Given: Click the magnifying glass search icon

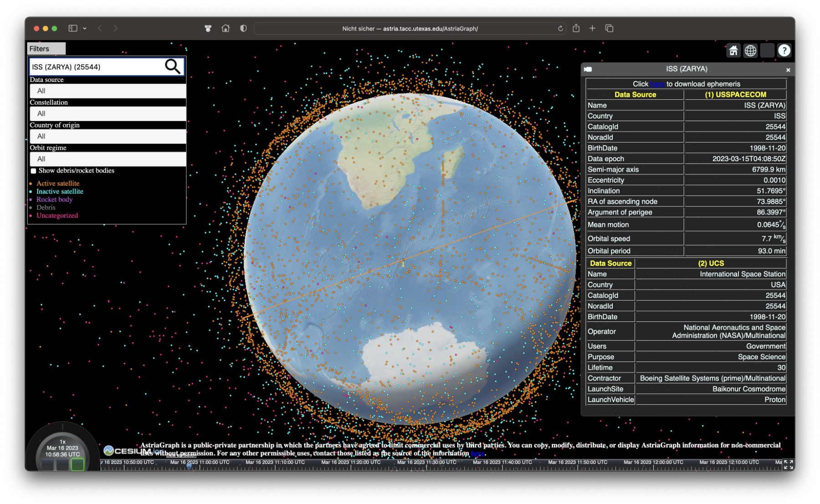Looking at the screenshot, I should pyautogui.click(x=172, y=66).
